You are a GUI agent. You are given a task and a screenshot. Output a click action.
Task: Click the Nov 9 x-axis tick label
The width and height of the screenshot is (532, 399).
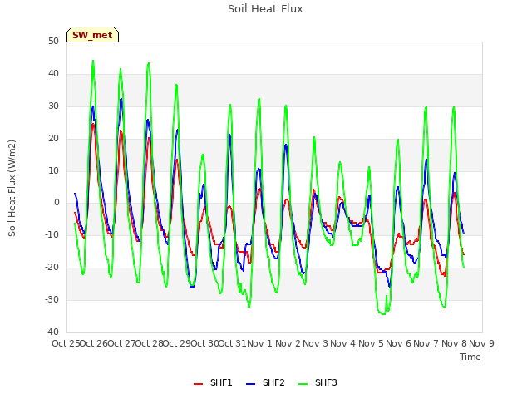(x=482, y=343)
